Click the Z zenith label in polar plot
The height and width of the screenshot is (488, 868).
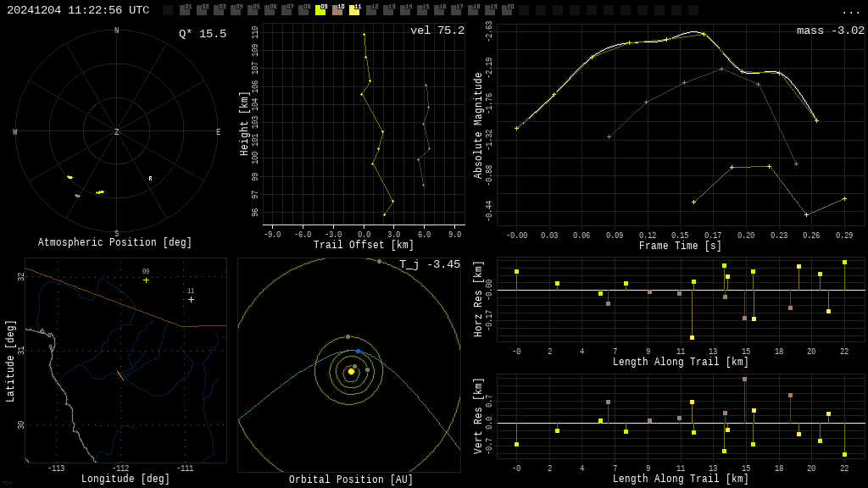[x=116, y=131]
